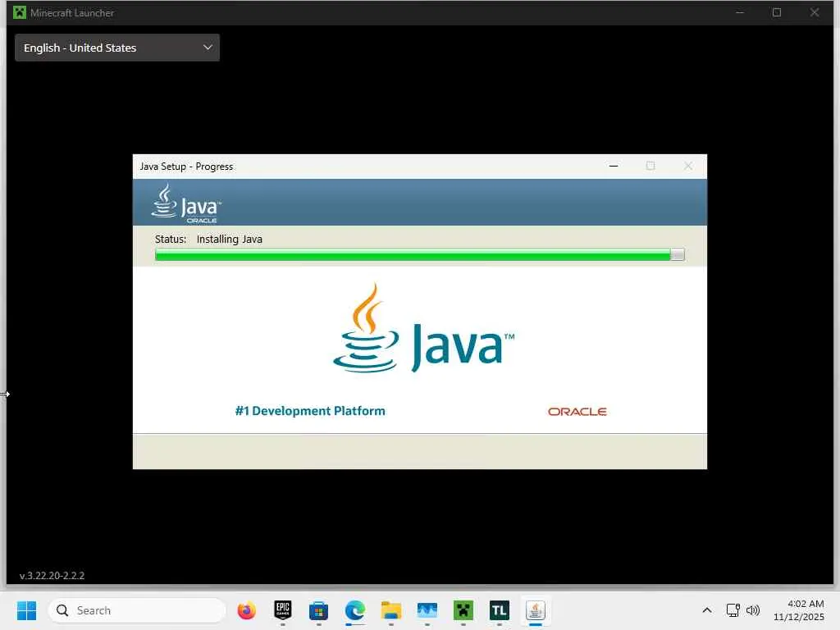Open Firefox from the taskbar

[x=246, y=610]
